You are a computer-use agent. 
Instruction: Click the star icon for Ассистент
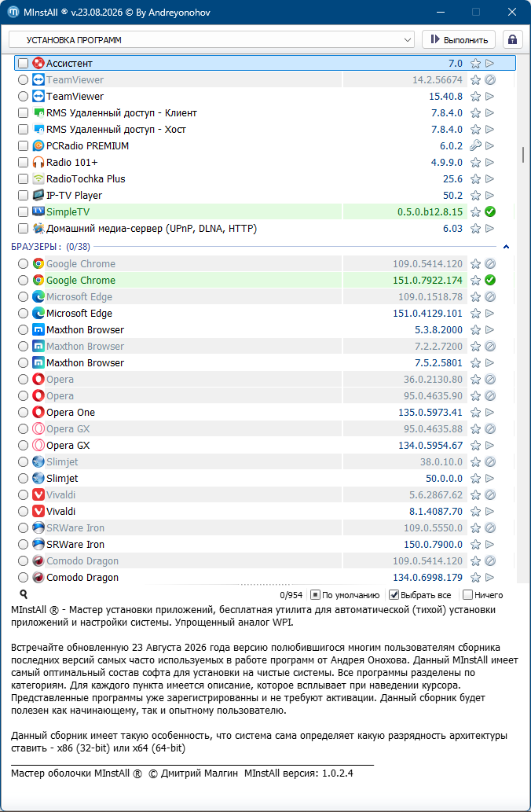pyautogui.click(x=476, y=63)
